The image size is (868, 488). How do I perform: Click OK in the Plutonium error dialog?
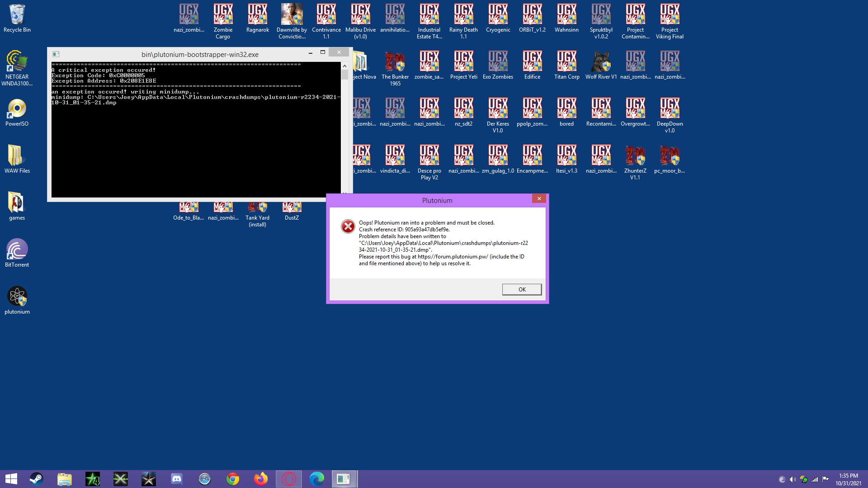522,289
